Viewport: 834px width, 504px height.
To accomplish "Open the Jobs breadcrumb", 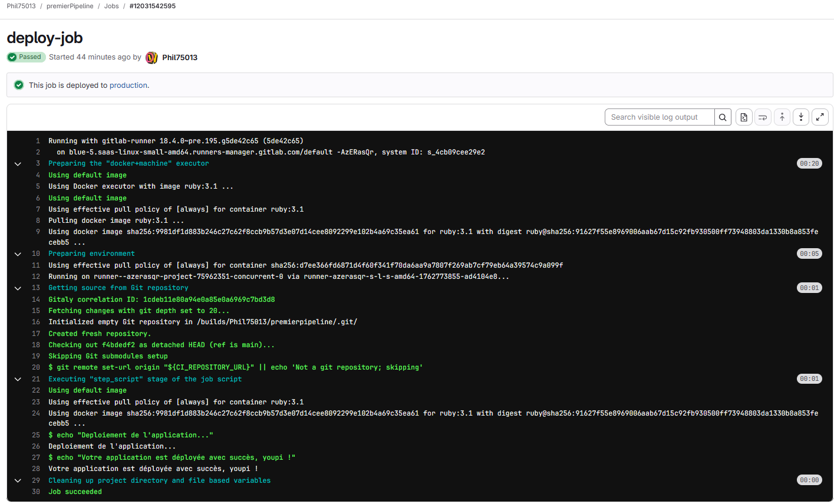I will pos(111,6).
